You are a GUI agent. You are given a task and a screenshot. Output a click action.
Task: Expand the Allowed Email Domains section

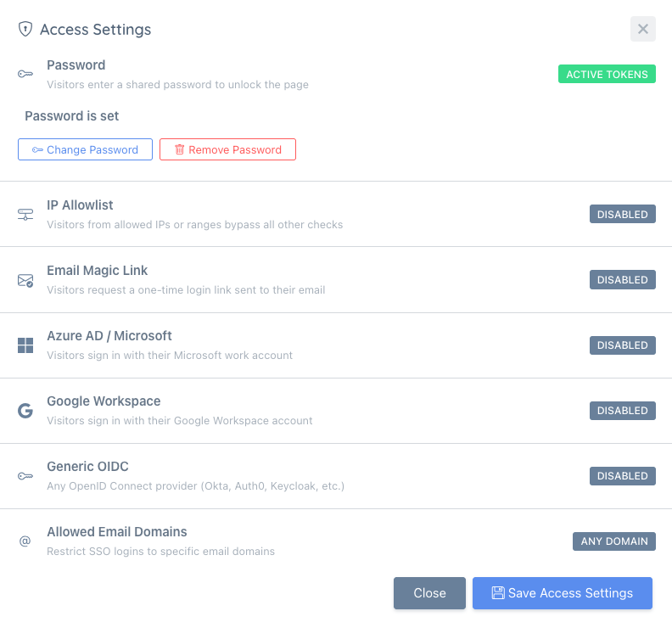pos(336,541)
